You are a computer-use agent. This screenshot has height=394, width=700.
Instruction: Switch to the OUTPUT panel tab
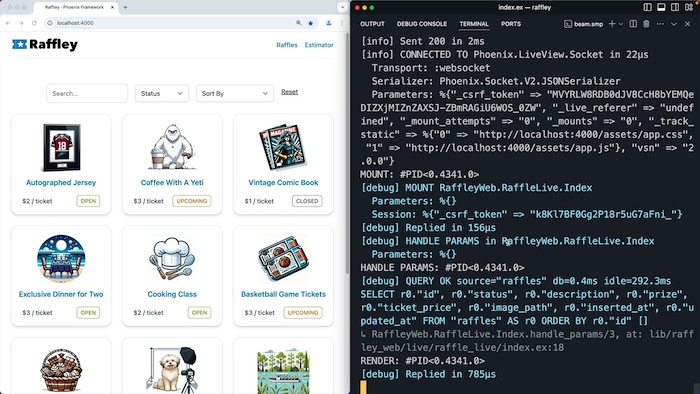(372, 24)
